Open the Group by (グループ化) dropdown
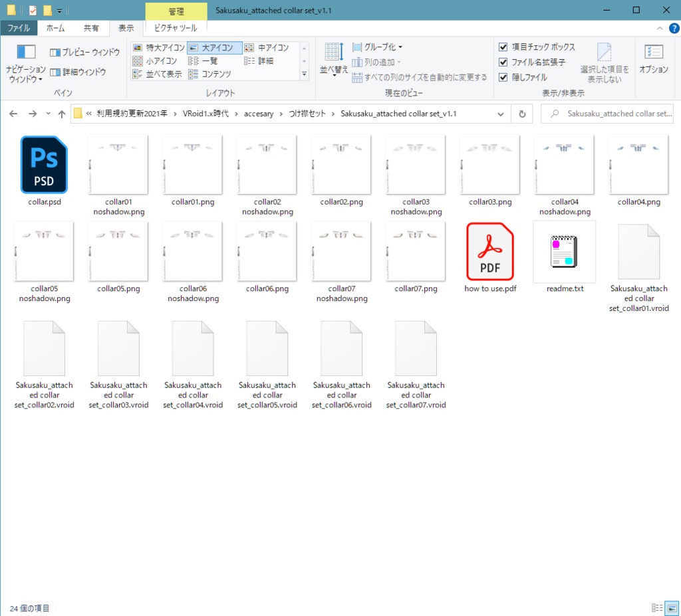 (378, 47)
